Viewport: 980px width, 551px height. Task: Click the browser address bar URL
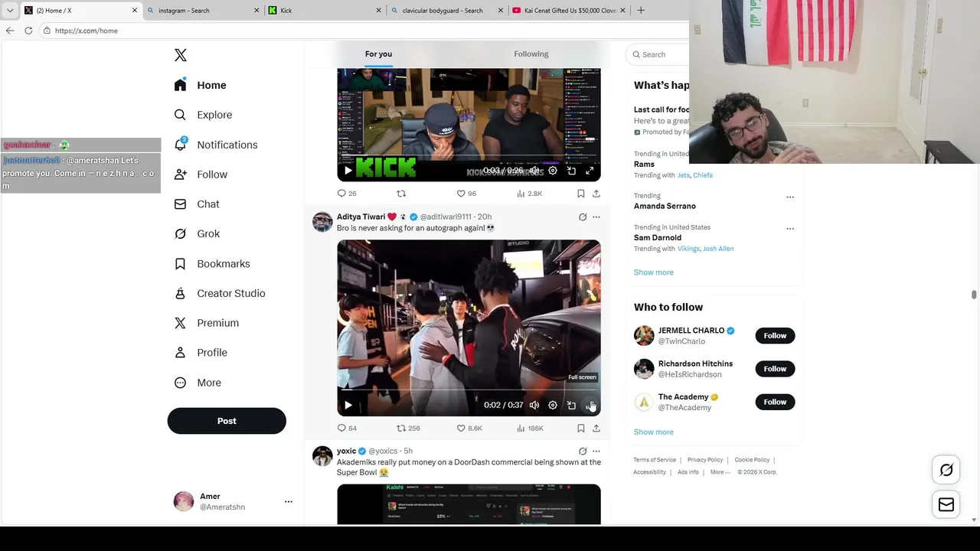coord(87,31)
